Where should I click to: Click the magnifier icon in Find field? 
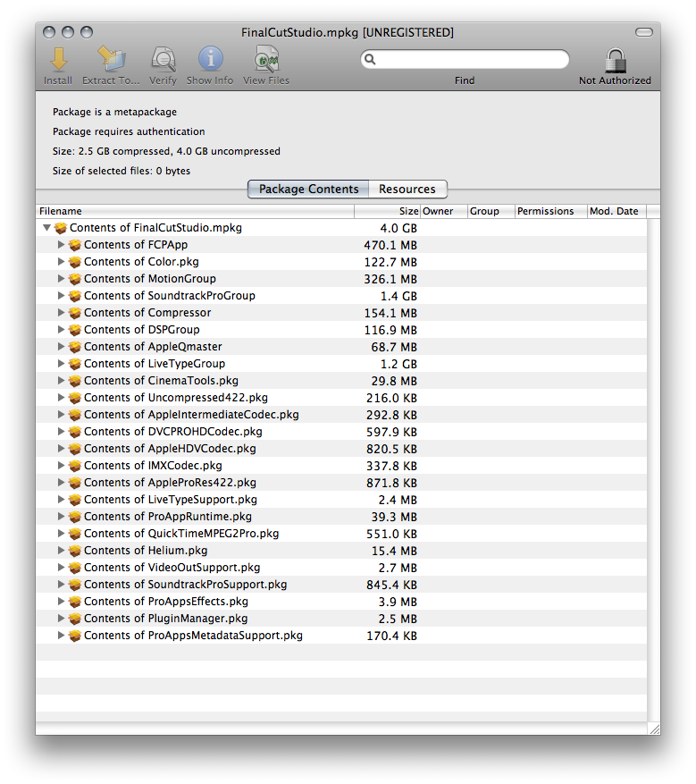click(370, 60)
